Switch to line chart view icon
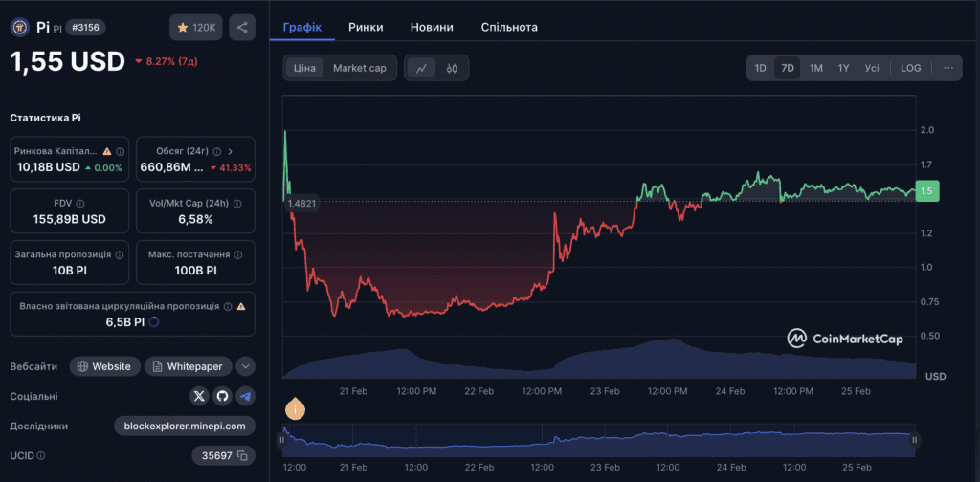 click(x=421, y=68)
